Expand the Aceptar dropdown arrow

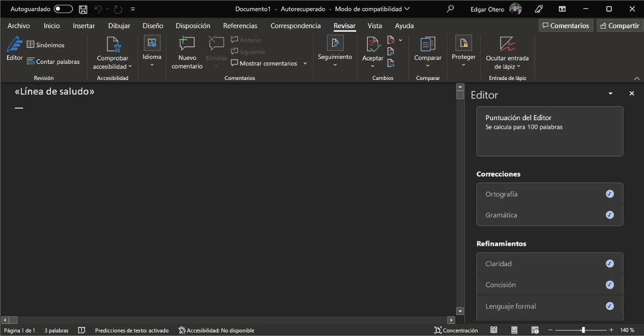[x=372, y=66]
